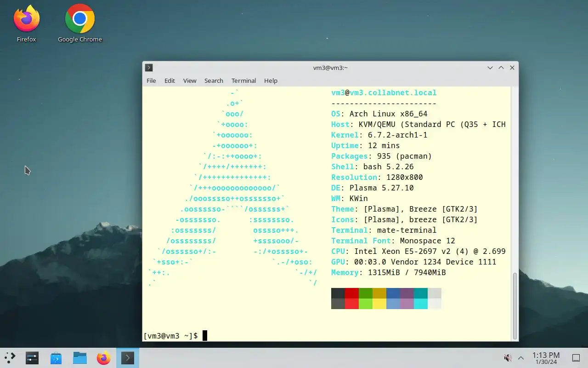Click the 'KWin' window manager value
Screen dimensions: 588x368
point(359,198)
